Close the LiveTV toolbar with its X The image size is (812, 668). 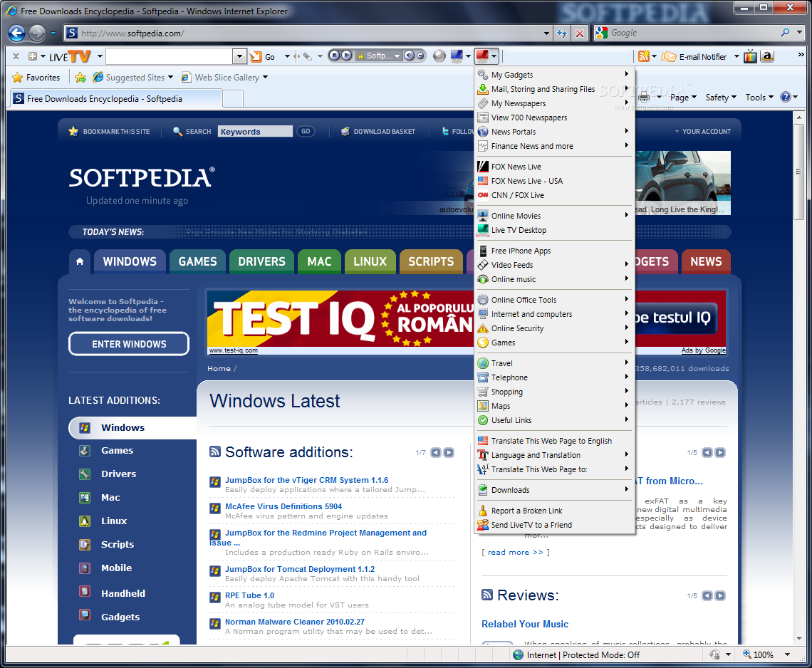pyautogui.click(x=16, y=56)
